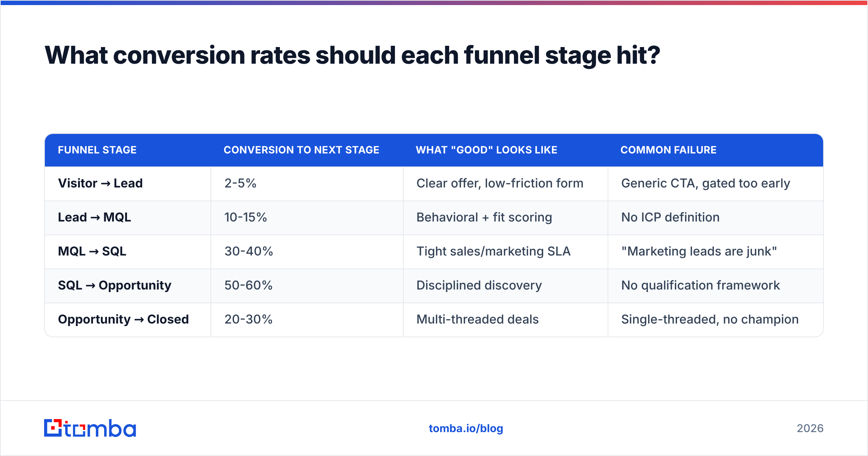868x456 pixels.
Task: Click the 'Lead → MQL' row label
Action: (x=94, y=218)
